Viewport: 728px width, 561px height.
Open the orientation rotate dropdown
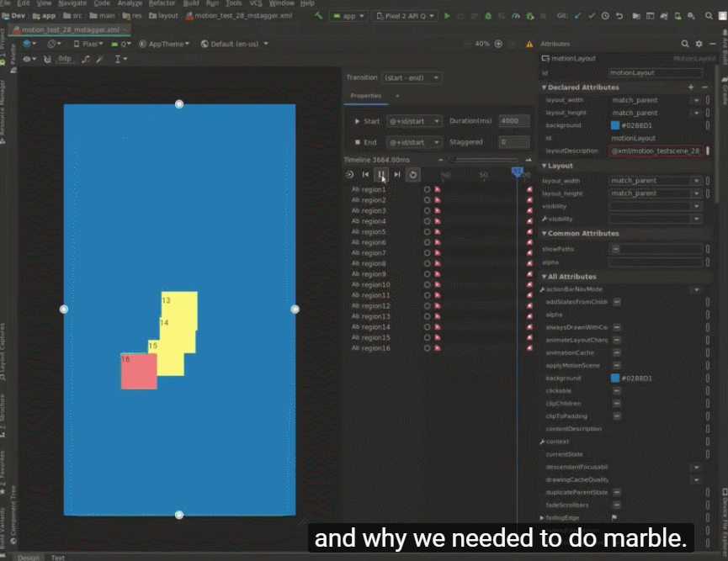click(55, 44)
